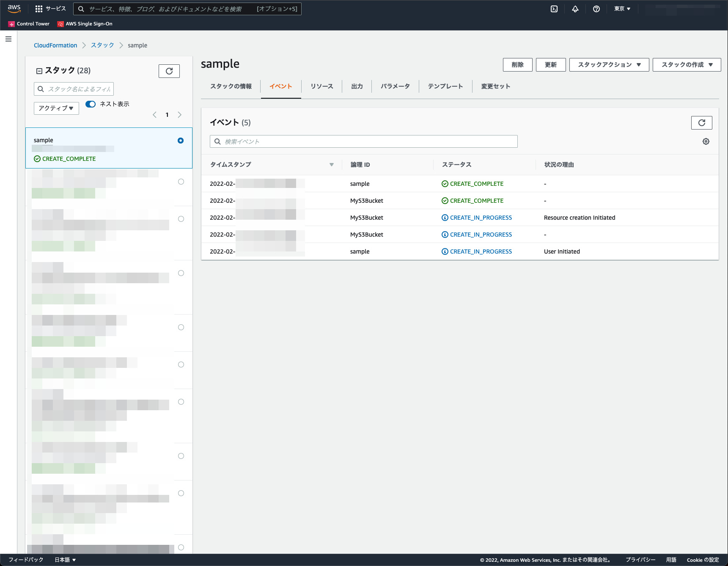Select the eighth stack radio button

(181, 456)
